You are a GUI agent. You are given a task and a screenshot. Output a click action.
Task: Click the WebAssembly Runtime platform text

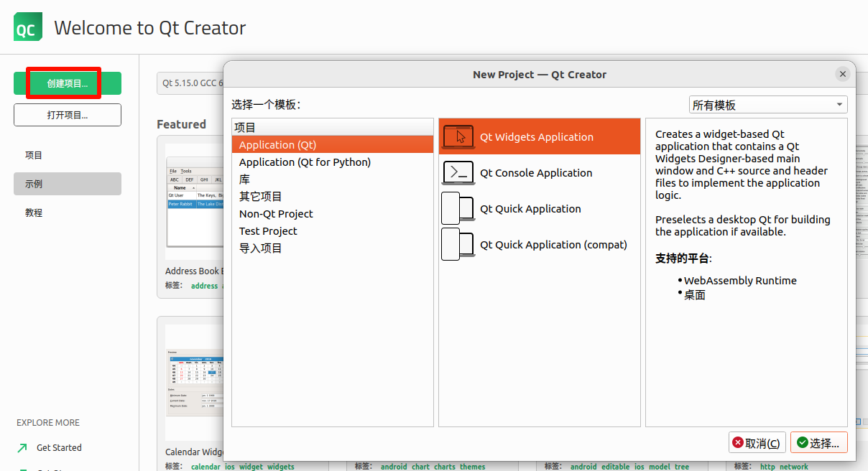coord(740,281)
